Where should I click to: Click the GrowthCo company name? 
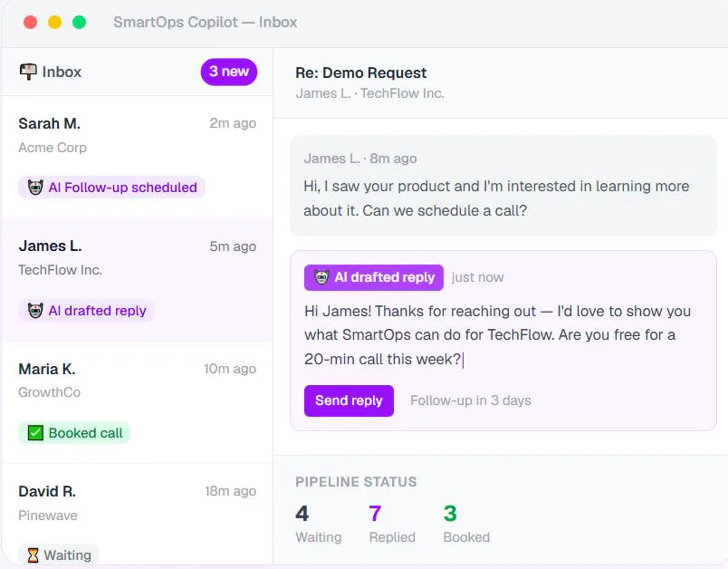coord(49,392)
